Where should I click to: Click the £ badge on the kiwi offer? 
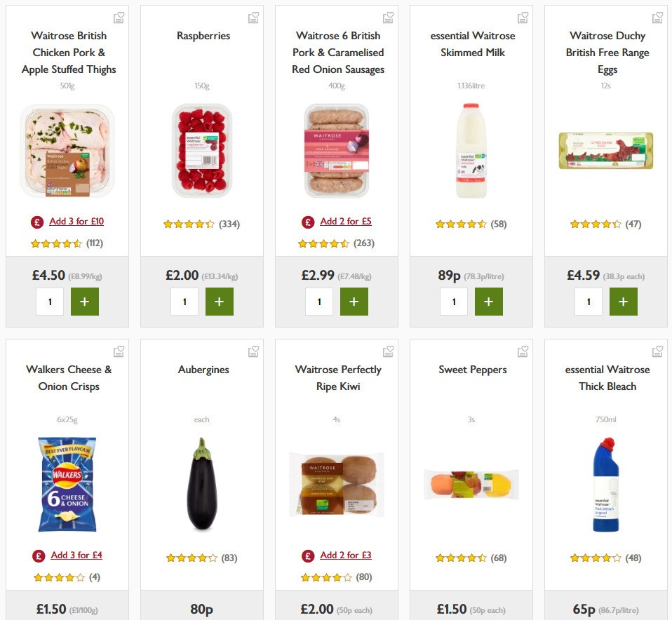[307, 555]
